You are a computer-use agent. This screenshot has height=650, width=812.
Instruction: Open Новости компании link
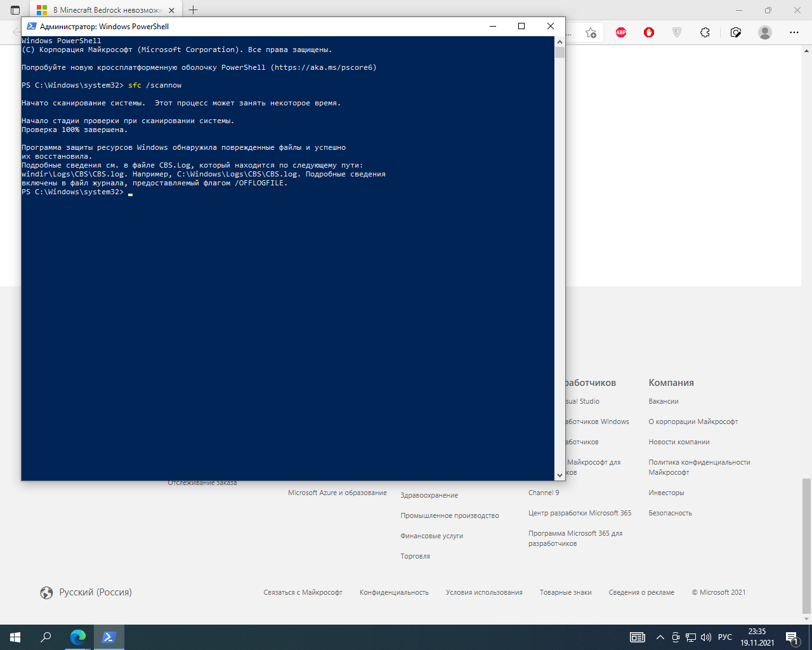pos(679,442)
